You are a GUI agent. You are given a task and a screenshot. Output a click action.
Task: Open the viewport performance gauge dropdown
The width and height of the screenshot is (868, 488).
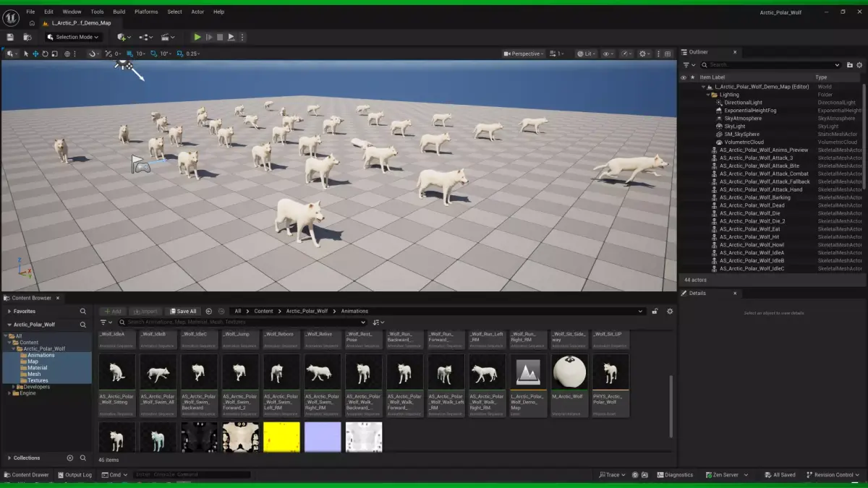coord(626,53)
